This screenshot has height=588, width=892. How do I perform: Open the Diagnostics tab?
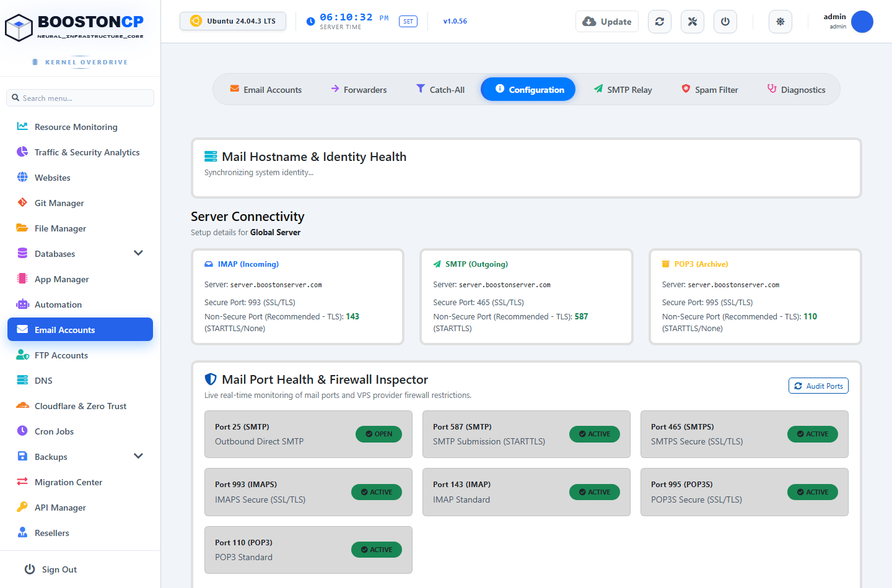click(796, 90)
